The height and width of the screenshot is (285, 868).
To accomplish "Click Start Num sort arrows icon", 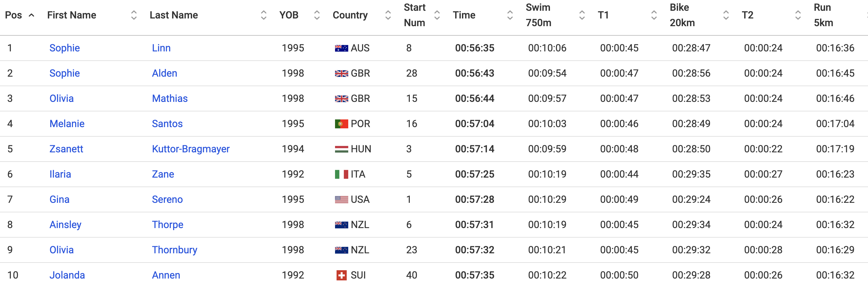I will (437, 15).
